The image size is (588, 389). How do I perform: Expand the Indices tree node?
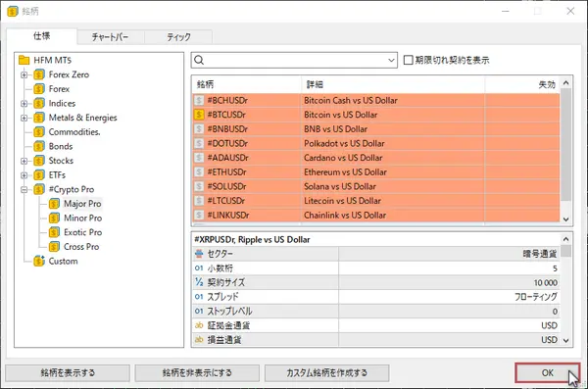click(24, 104)
